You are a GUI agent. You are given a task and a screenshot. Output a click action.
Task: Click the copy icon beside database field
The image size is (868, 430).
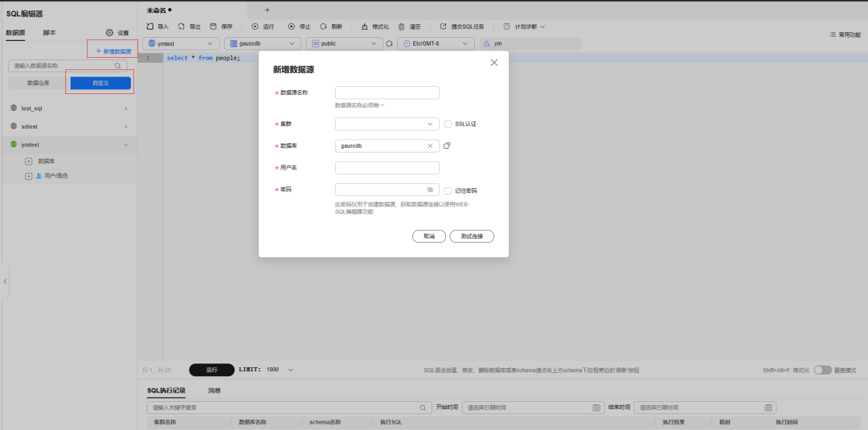point(448,145)
